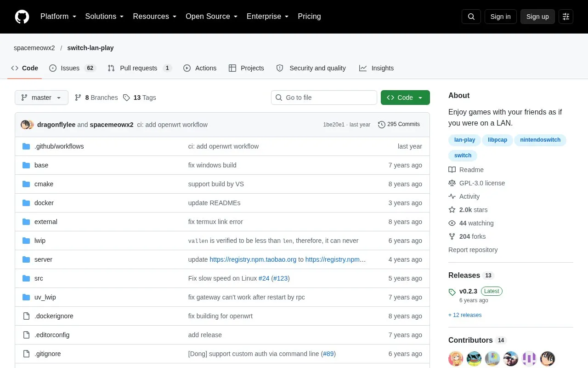This screenshot has height=368, width=588.
Task: Open the Security and quality tab
Action: pos(311,68)
